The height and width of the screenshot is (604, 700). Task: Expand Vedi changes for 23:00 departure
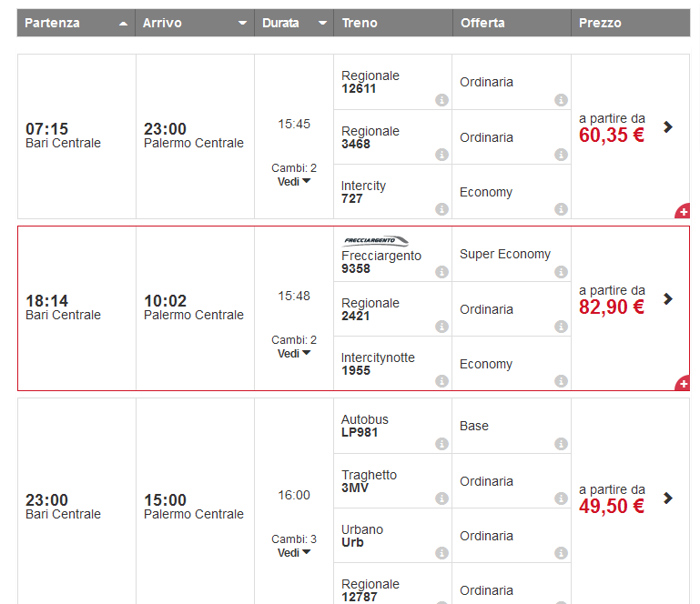pyautogui.click(x=294, y=552)
